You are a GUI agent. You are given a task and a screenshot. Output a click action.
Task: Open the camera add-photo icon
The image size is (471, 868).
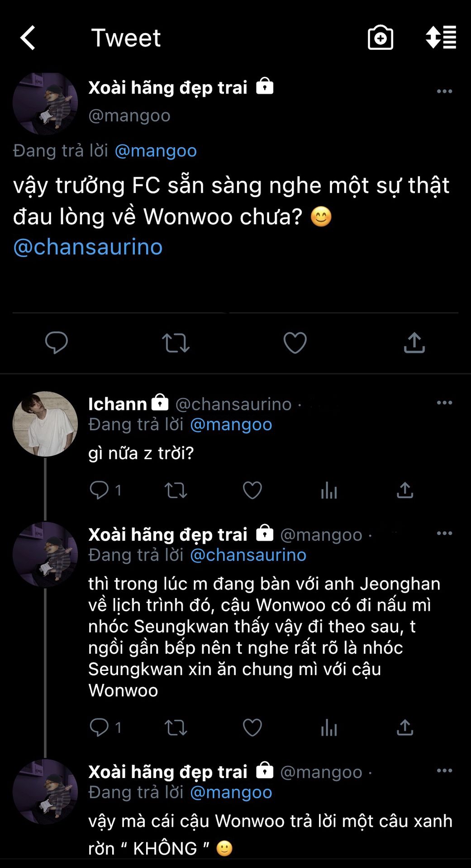pyautogui.click(x=380, y=38)
